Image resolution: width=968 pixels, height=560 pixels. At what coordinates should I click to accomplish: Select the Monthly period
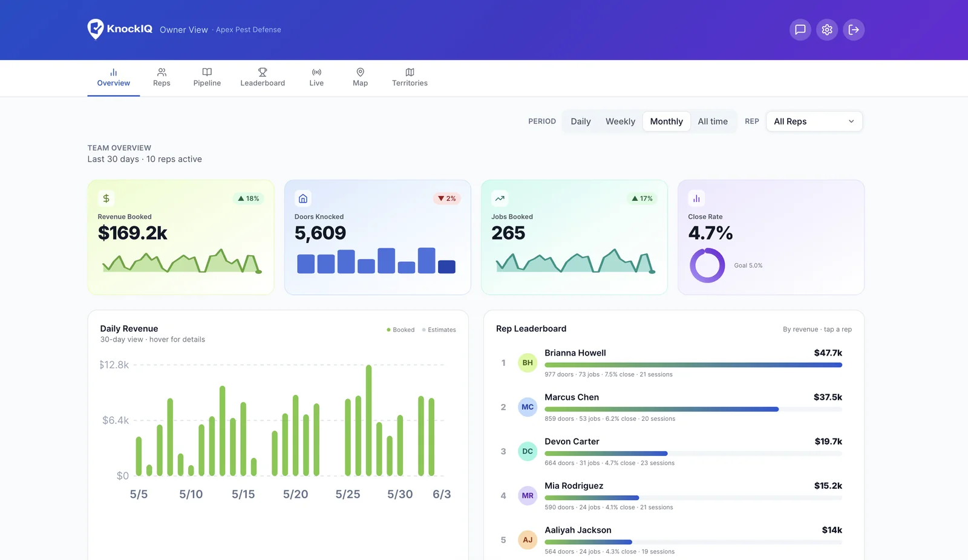pos(666,122)
